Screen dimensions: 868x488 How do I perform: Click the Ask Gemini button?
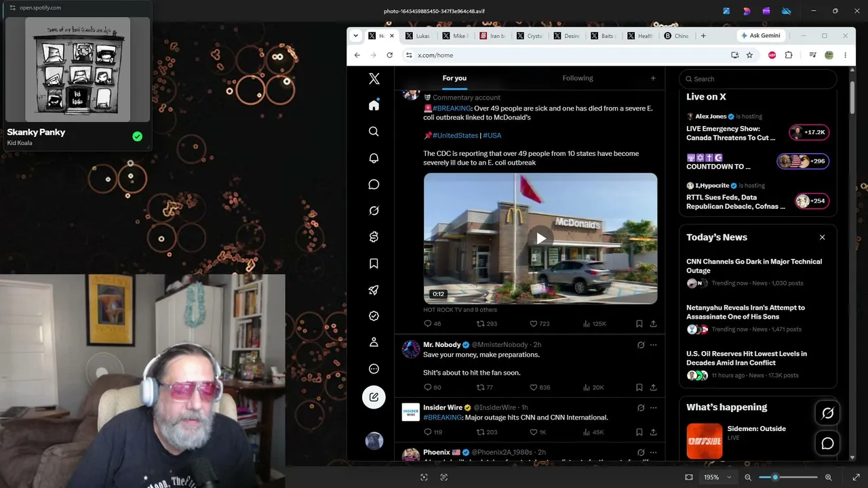[760, 36]
